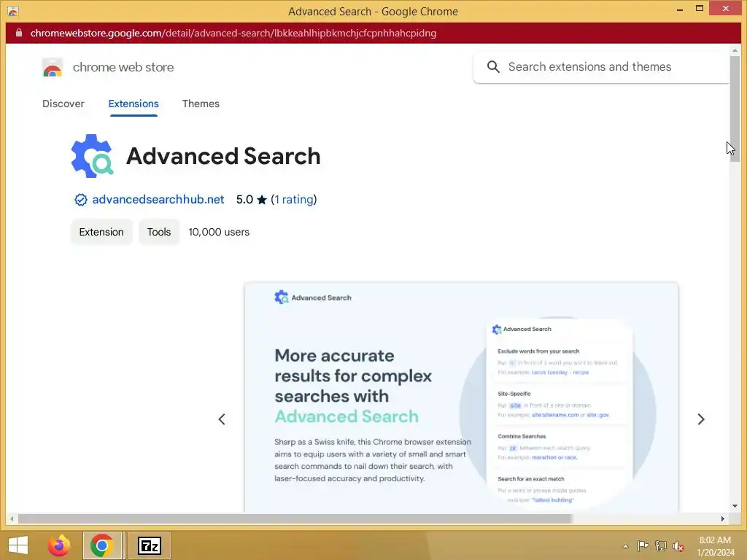Viewport: 747px width, 560px height.
Task: Click the horizontal scrollbar right arrow
Action: 723,518
